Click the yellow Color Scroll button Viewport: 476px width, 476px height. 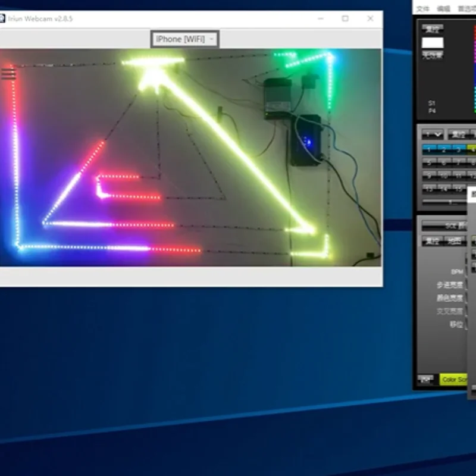[453, 380]
